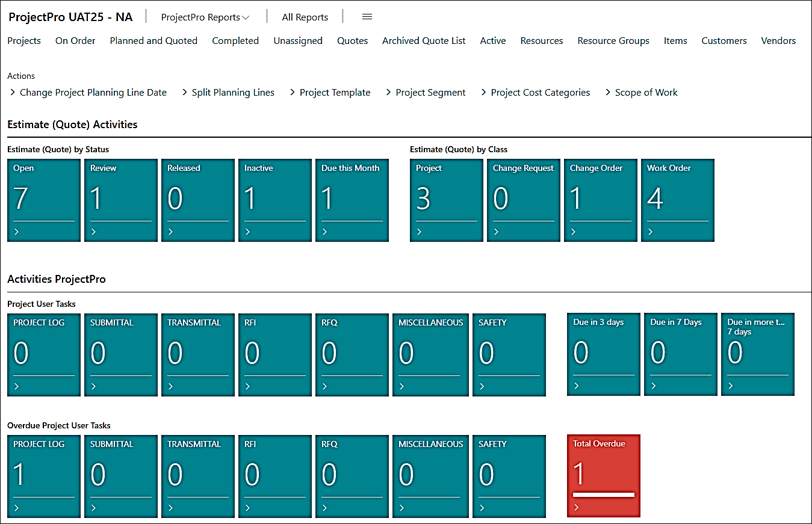
Task: Open the Unassigned list
Action: 298,41
